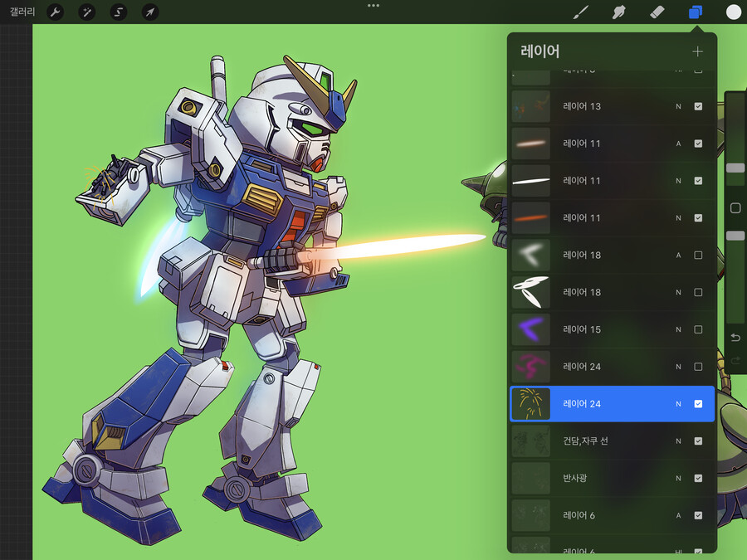The image size is (747, 560).
Task: Open blend mode A of 레이어 6
Action: [678, 514]
